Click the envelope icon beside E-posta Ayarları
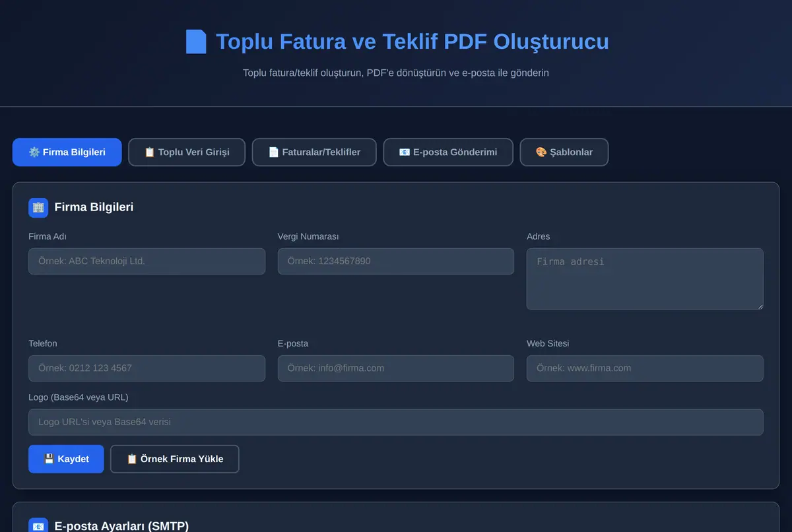792x532 pixels. 38,525
